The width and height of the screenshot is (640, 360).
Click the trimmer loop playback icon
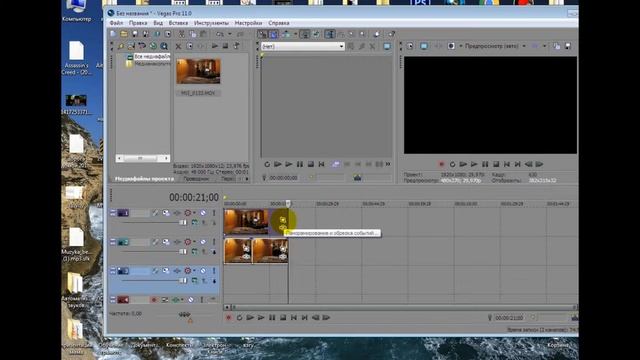(x=267, y=164)
